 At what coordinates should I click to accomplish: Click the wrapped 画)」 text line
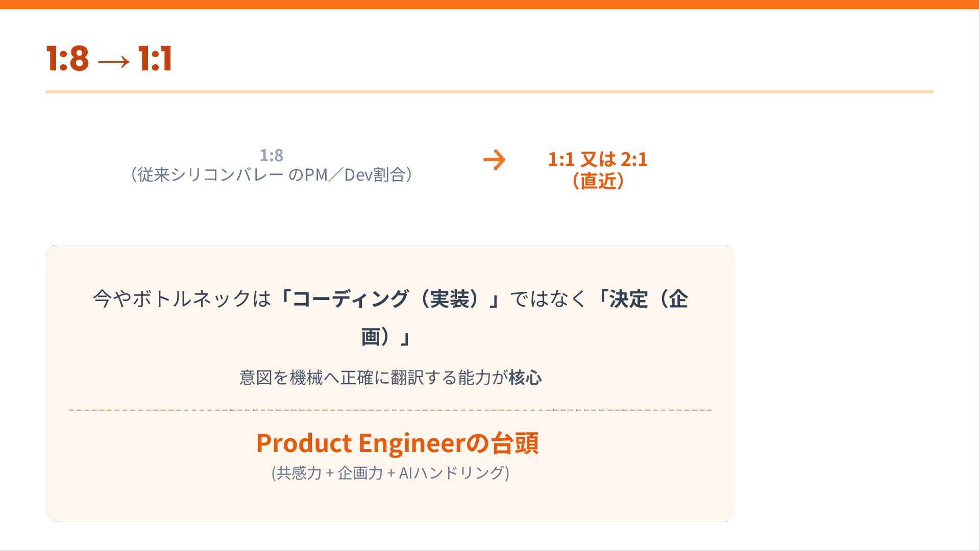[386, 337]
